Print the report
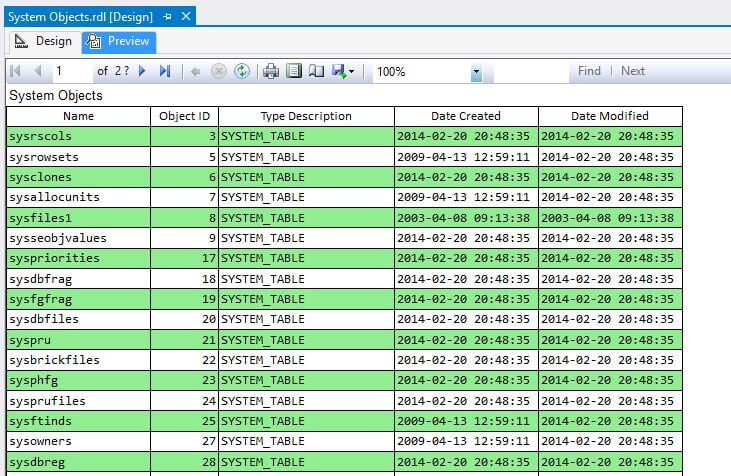 pos(271,71)
